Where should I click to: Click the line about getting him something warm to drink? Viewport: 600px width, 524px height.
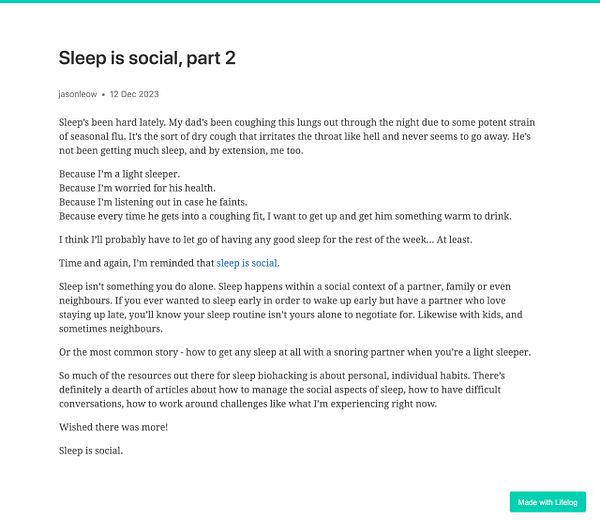(285, 216)
